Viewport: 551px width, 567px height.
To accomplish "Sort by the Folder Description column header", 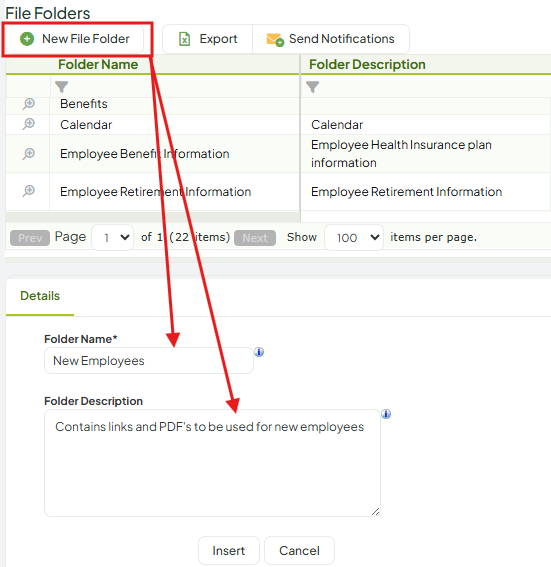I will (x=367, y=64).
